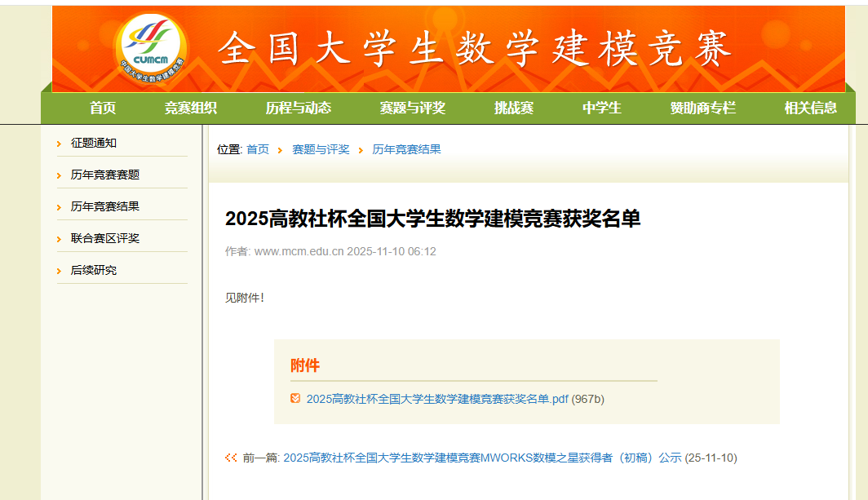Go to 赞助商专栏 in navigation bar
868x500 pixels.
pyautogui.click(x=703, y=108)
